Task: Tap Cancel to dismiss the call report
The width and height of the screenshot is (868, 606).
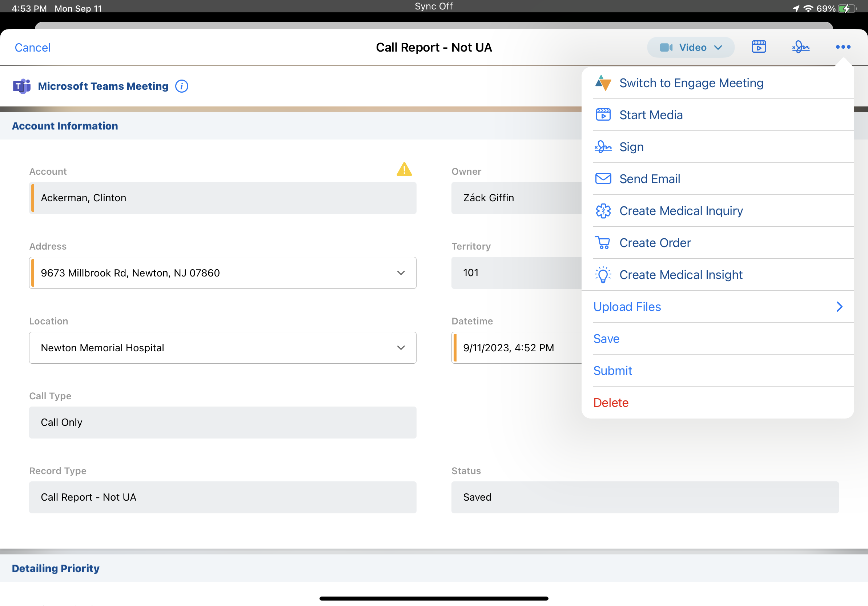Action: coord(32,47)
